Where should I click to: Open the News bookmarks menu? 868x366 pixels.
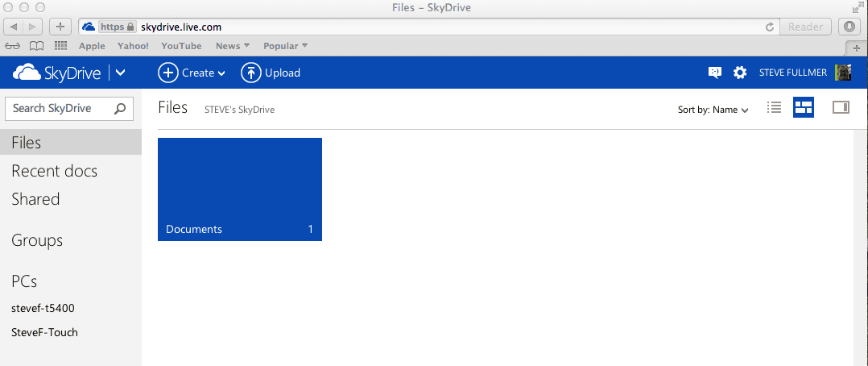coord(233,46)
